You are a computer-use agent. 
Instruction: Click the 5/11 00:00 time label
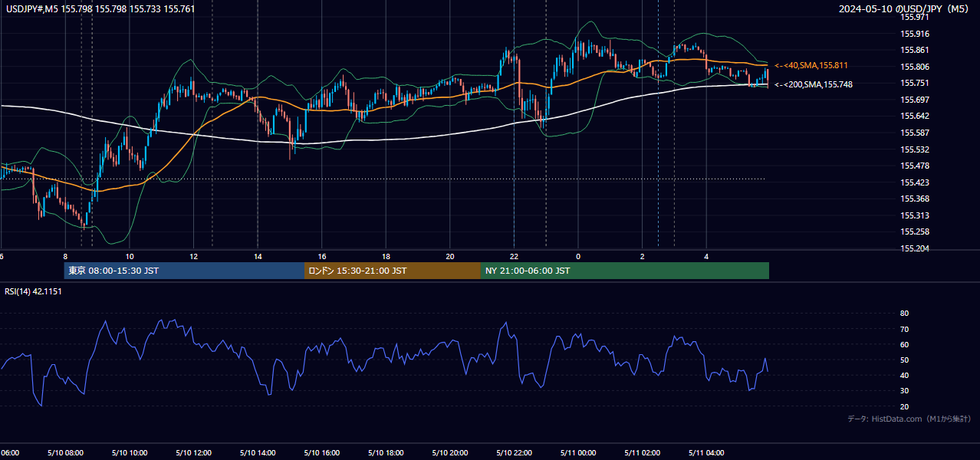tap(578, 453)
